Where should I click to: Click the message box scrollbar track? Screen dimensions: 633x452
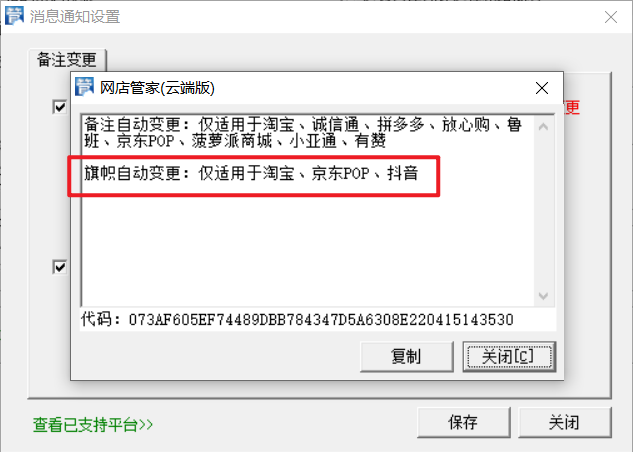543,211
